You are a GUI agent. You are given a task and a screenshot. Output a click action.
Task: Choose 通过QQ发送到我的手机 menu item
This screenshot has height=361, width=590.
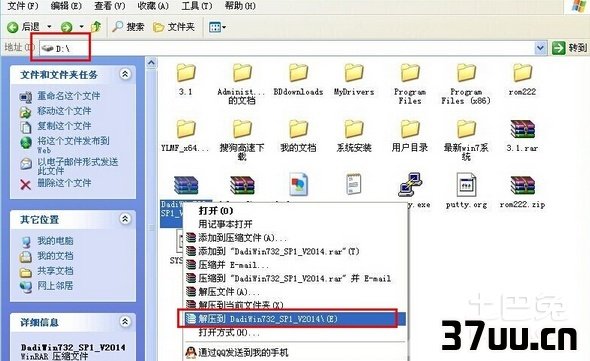coord(295,352)
